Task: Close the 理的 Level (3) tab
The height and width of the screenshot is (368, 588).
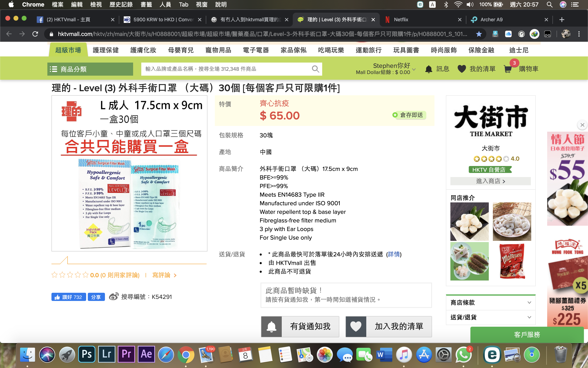Action: coord(373,20)
